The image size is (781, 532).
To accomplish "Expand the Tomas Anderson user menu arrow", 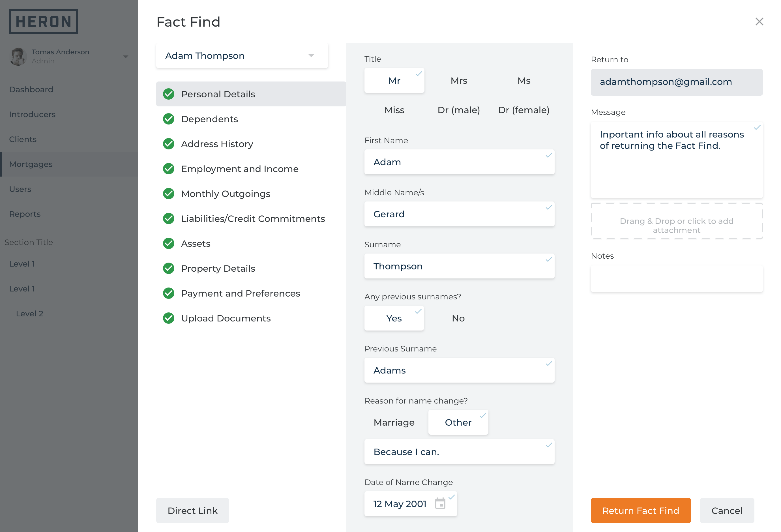I will pos(125,57).
